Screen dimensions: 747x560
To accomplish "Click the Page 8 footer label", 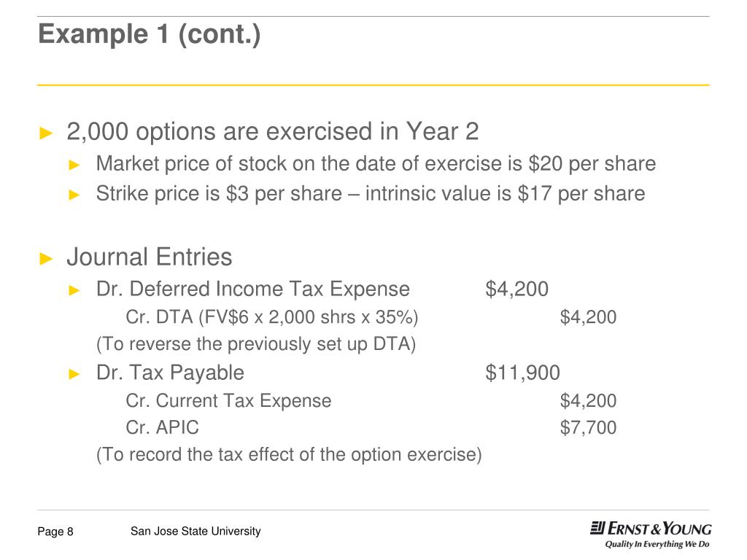I will click(x=55, y=532).
